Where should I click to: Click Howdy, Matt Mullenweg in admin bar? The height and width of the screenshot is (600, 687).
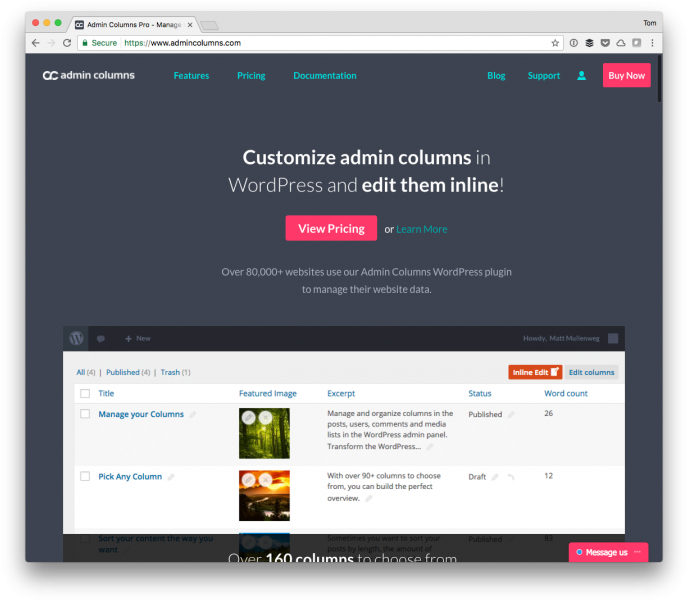coord(561,338)
